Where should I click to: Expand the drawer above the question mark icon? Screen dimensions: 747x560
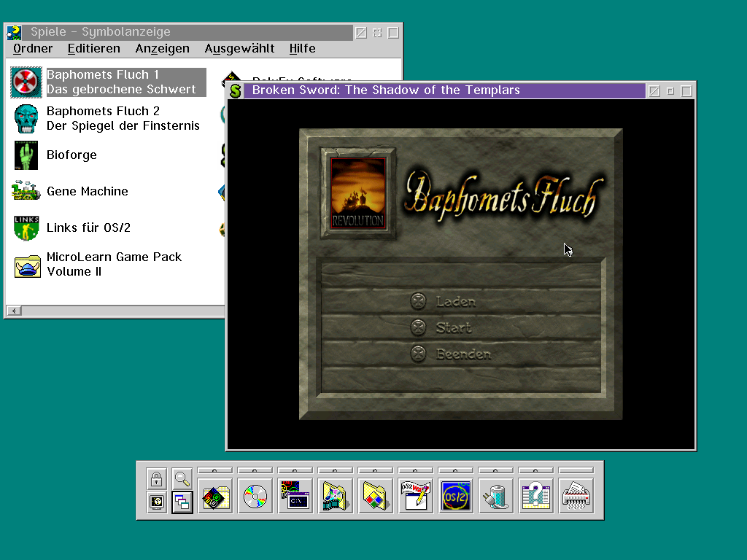[x=535, y=470]
